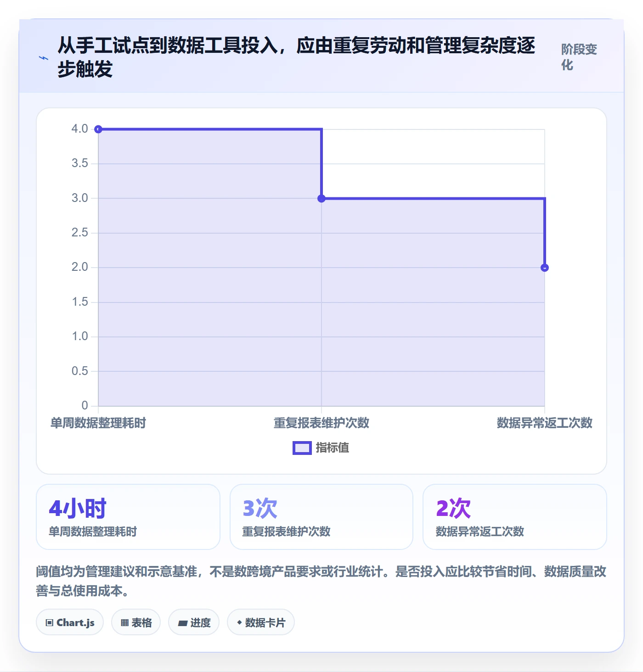This screenshot has width=643, height=672.
Task: Click the y-axis tick label 1.5
Action: click(x=79, y=302)
